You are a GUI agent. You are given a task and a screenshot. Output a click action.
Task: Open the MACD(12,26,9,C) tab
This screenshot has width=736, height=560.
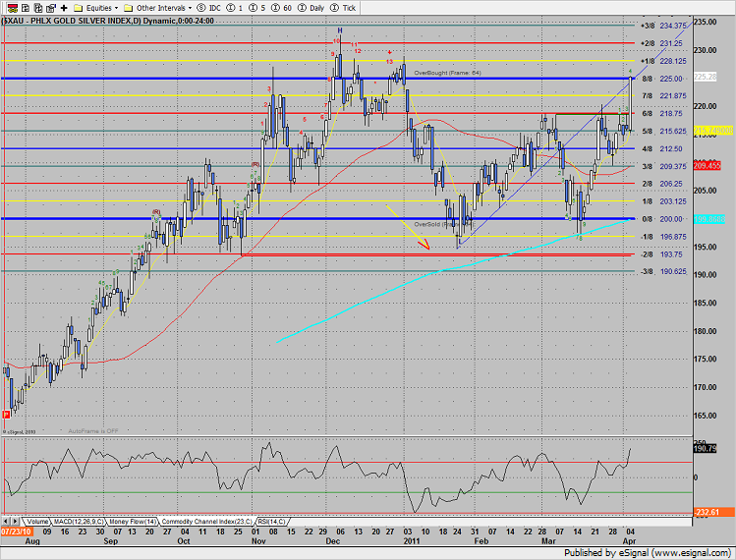79,522
